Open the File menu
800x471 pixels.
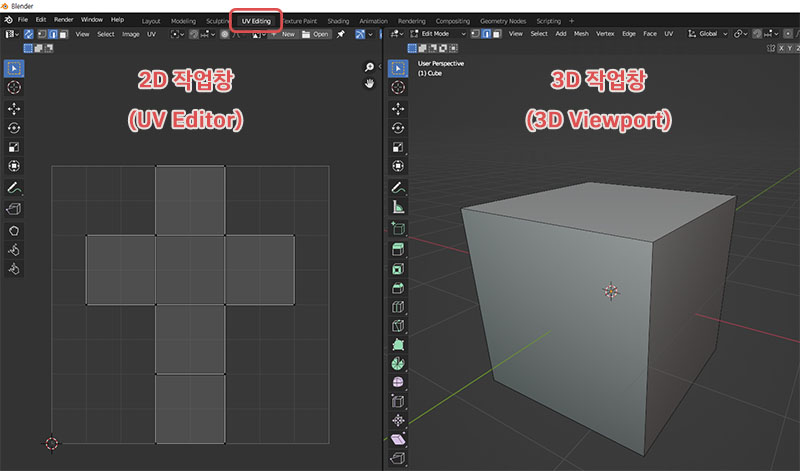click(23, 20)
